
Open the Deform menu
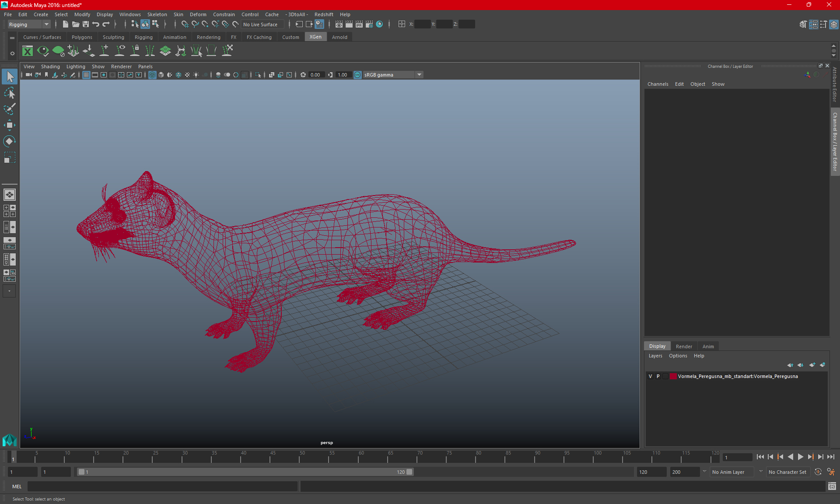[198, 14]
